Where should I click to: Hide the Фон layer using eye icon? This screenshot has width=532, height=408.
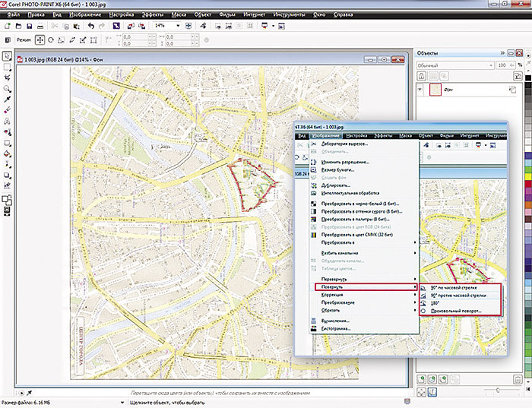420,90
